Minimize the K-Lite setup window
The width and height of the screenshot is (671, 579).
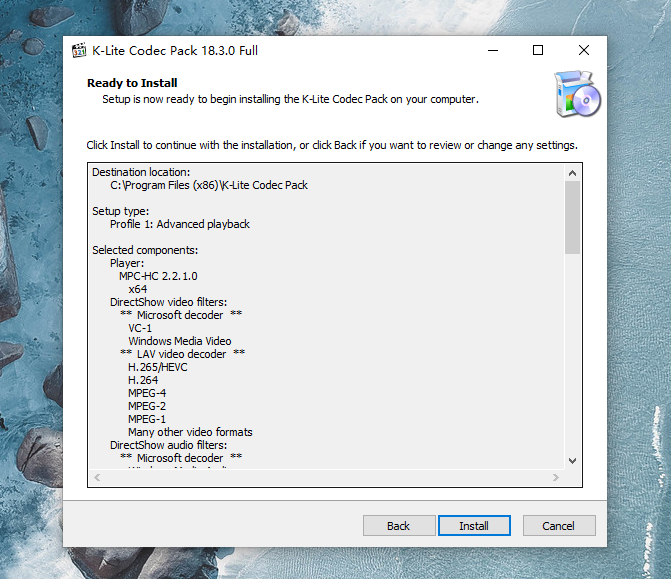point(493,50)
